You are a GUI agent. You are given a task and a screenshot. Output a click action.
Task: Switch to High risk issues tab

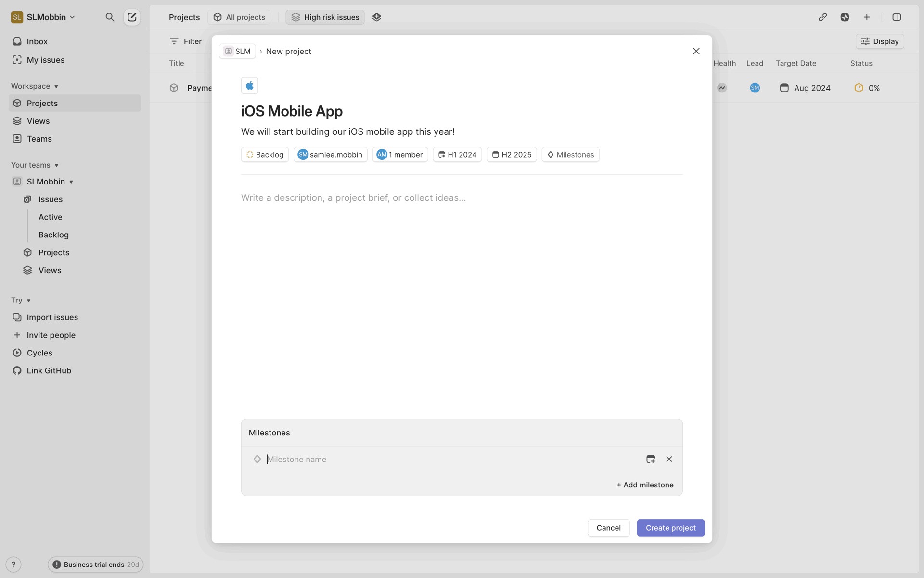(x=325, y=17)
